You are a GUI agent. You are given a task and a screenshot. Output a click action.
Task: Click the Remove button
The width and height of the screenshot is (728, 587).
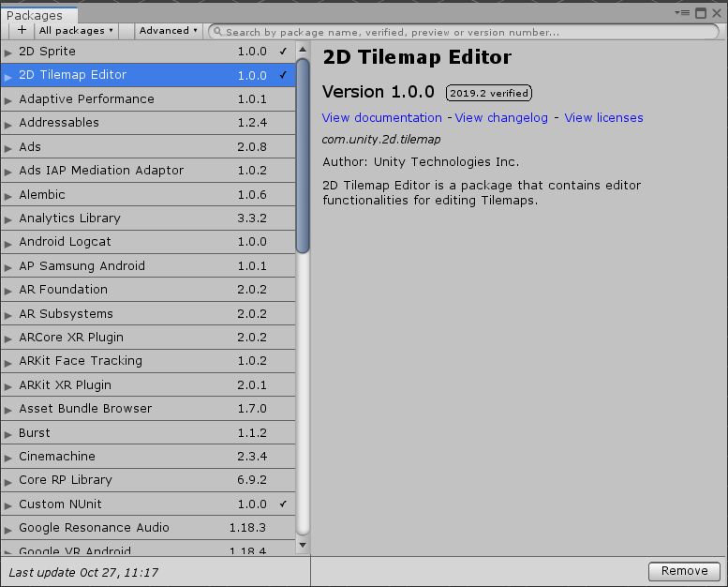click(684, 571)
